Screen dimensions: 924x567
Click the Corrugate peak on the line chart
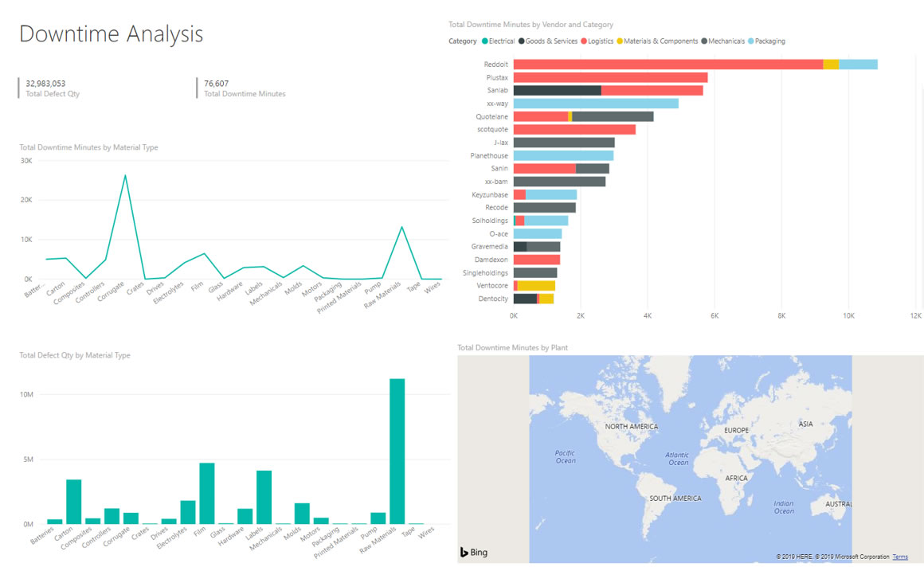coord(125,175)
